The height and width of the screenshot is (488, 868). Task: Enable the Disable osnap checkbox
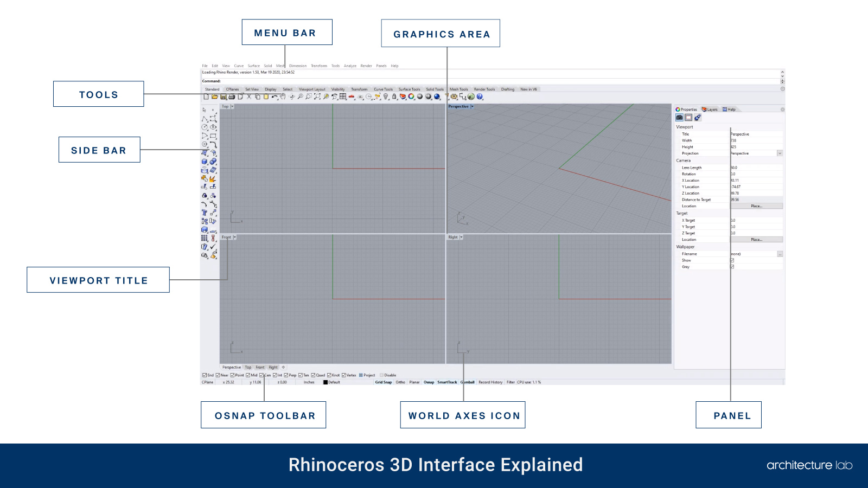click(381, 375)
